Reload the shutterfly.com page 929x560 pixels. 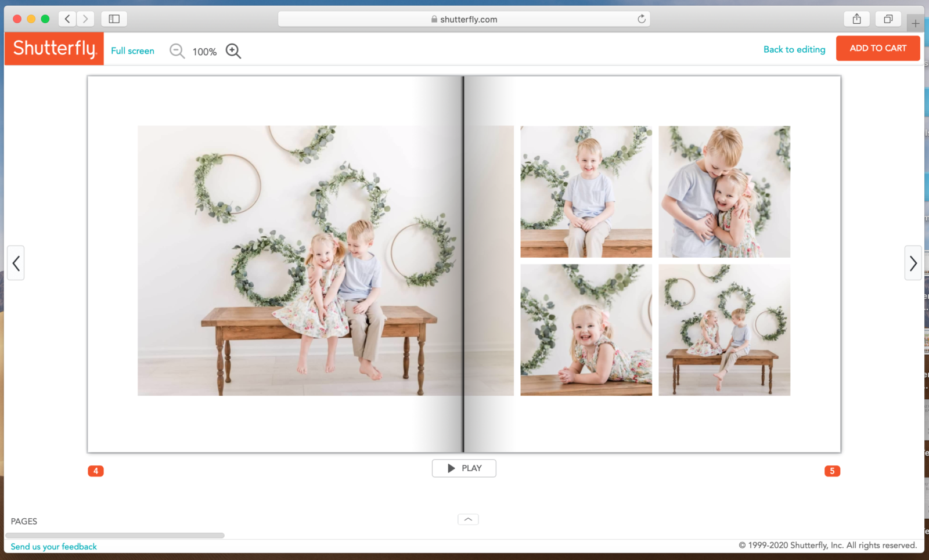[642, 19]
